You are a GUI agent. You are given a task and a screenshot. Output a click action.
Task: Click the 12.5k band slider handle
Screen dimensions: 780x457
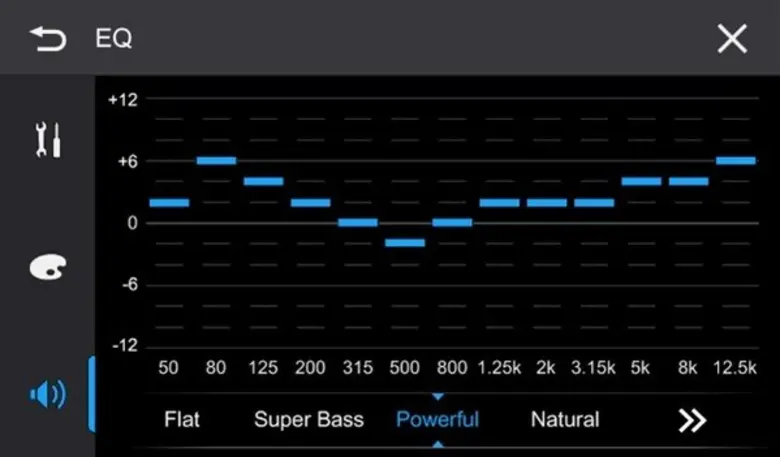point(735,160)
